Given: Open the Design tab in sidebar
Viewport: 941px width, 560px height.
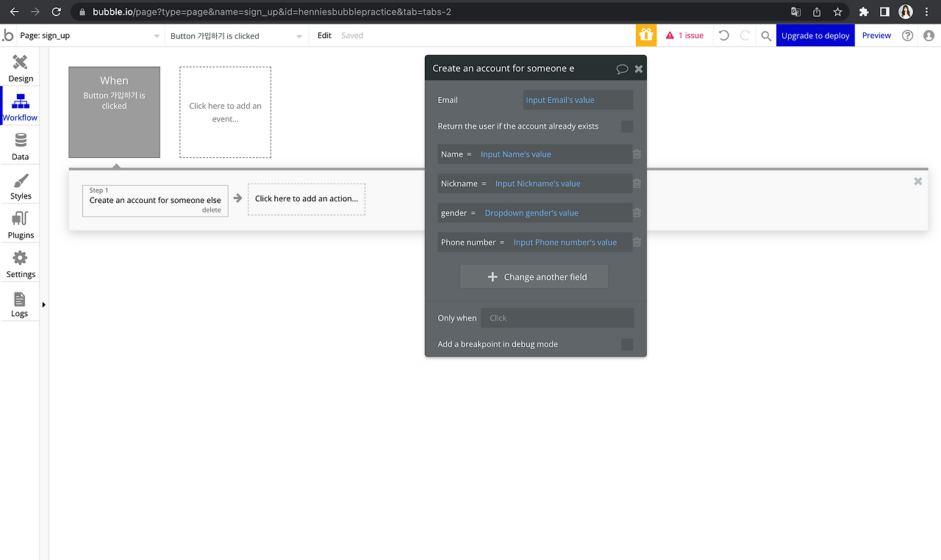Looking at the screenshot, I should pos(21,68).
